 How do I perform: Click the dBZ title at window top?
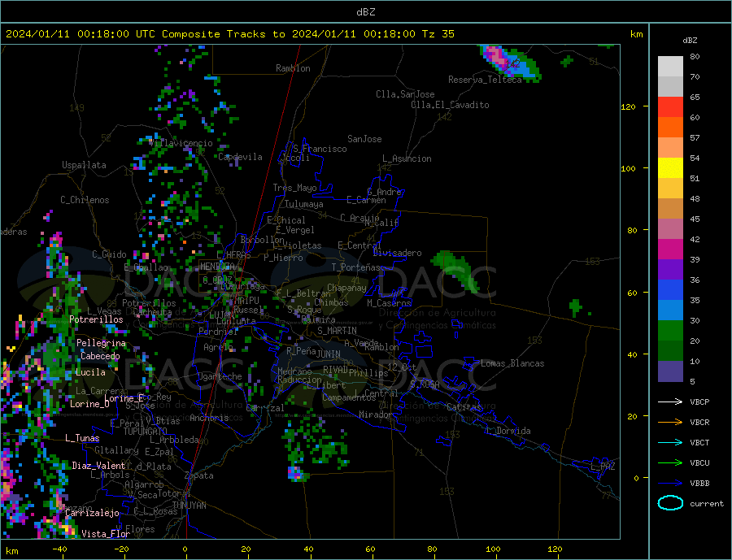365,12
